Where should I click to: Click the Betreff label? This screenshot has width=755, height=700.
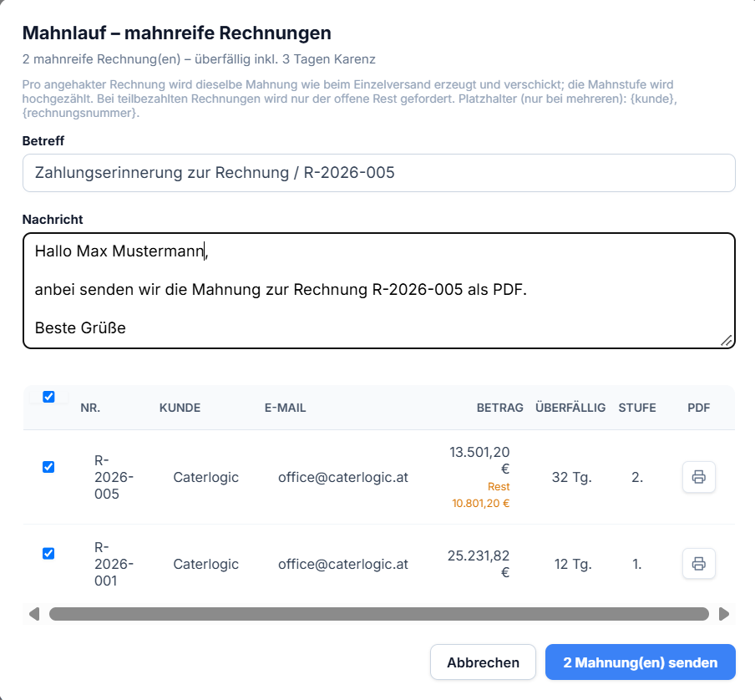click(43, 140)
